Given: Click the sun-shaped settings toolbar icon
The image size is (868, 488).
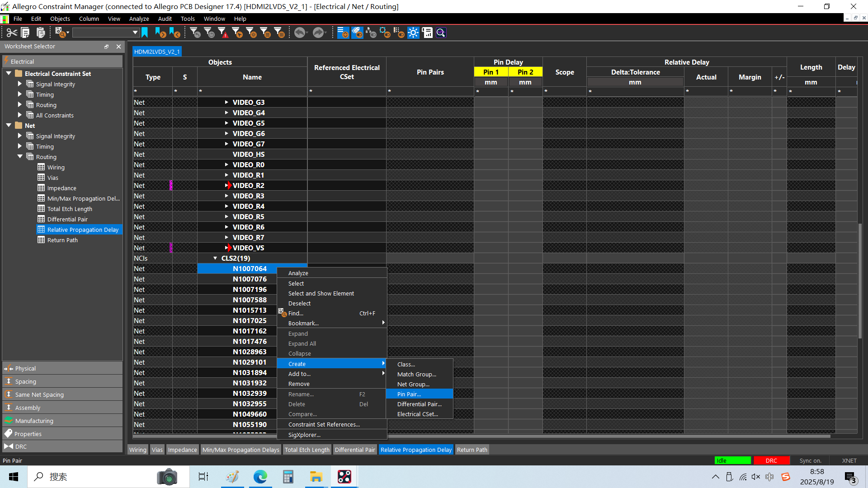Looking at the screenshot, I should point(413,33).
